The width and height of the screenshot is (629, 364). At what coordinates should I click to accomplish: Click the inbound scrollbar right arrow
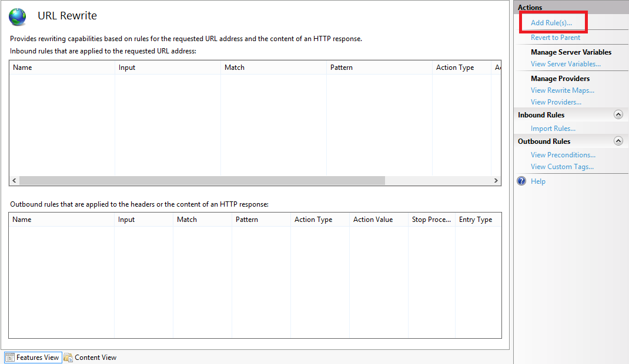496,181
